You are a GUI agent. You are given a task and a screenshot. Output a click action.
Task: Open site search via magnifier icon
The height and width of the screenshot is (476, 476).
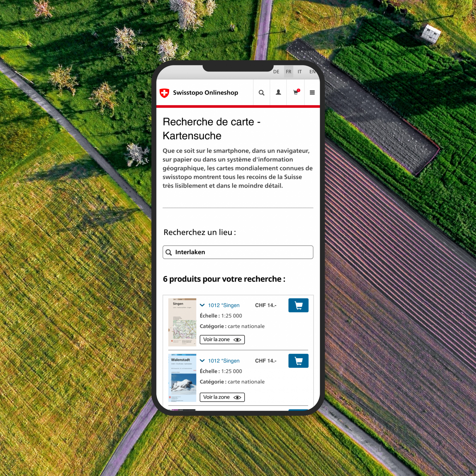[261, 93]
